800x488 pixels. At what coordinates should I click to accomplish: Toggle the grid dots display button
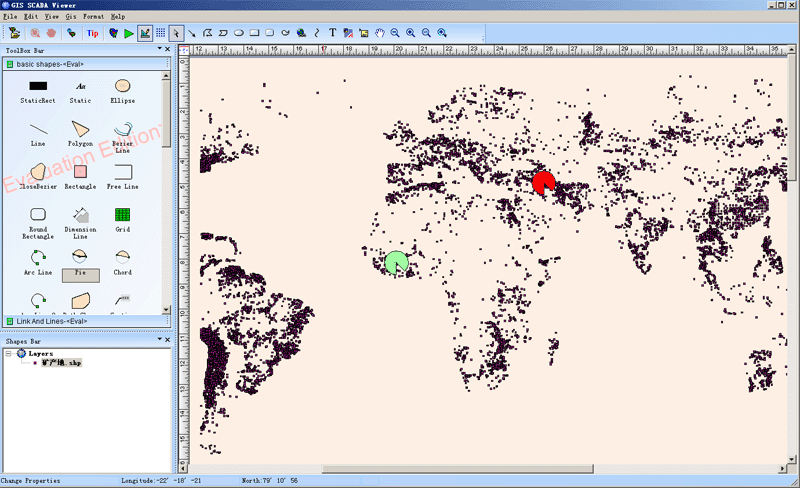point(160,33)
